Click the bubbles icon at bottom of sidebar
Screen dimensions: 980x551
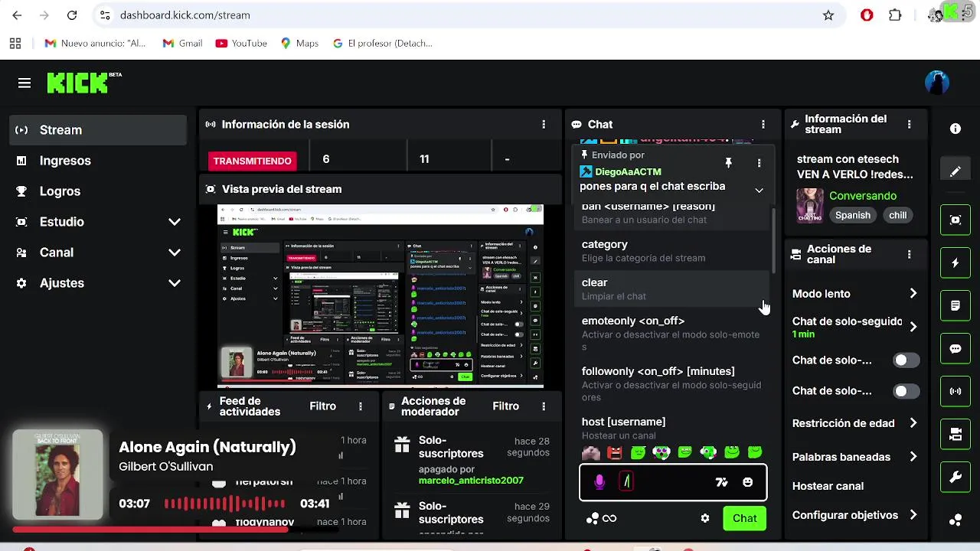pyautogui.click(x=955, y=520)
